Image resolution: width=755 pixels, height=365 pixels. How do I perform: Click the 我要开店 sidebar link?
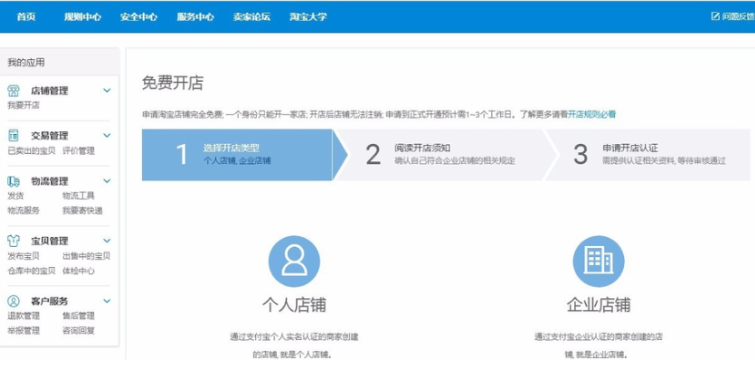click(x=23, y=105)
